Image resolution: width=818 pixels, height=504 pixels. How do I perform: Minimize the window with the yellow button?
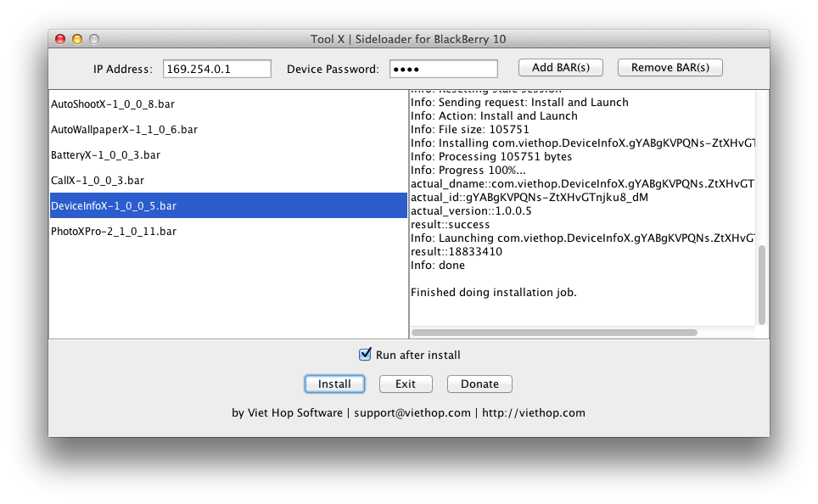[x=77, y=39]
